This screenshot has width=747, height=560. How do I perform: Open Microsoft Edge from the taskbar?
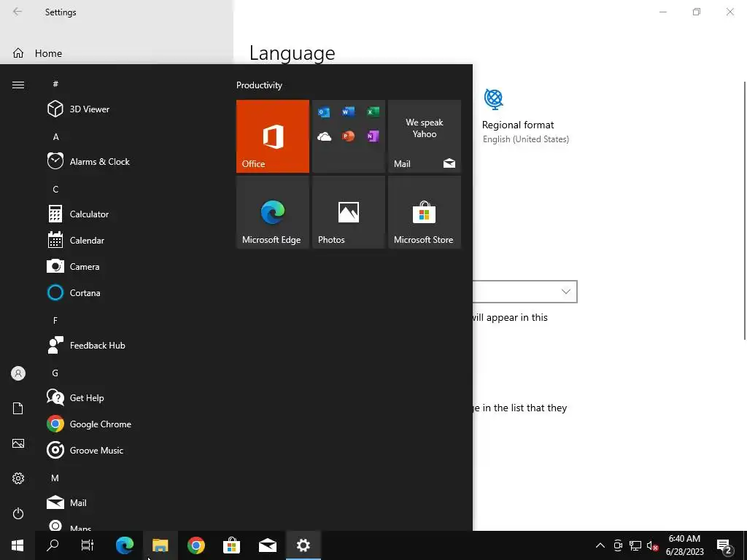pyautogui.click(x=125, y=545)
